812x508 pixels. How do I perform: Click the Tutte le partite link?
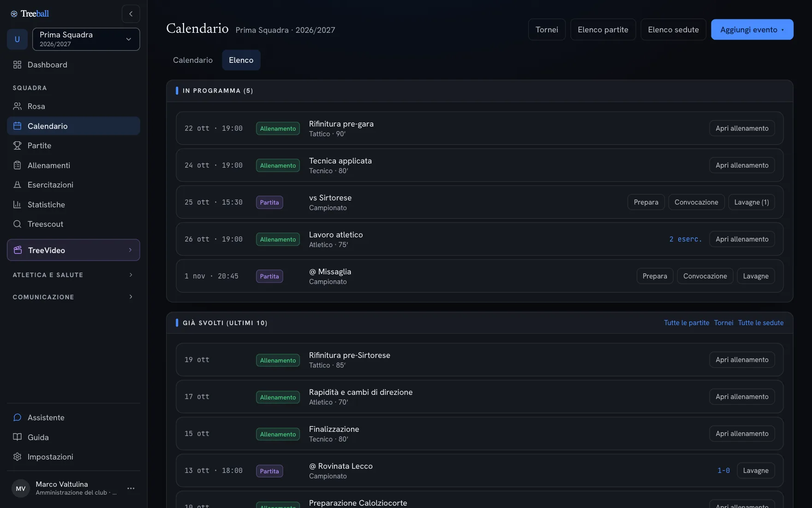(687, 323)
